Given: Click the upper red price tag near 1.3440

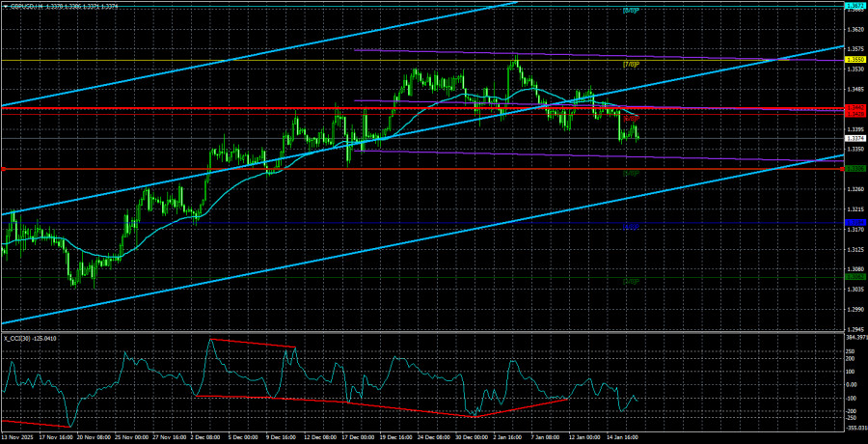Looking at the screenshot, I should click(854, 107).
